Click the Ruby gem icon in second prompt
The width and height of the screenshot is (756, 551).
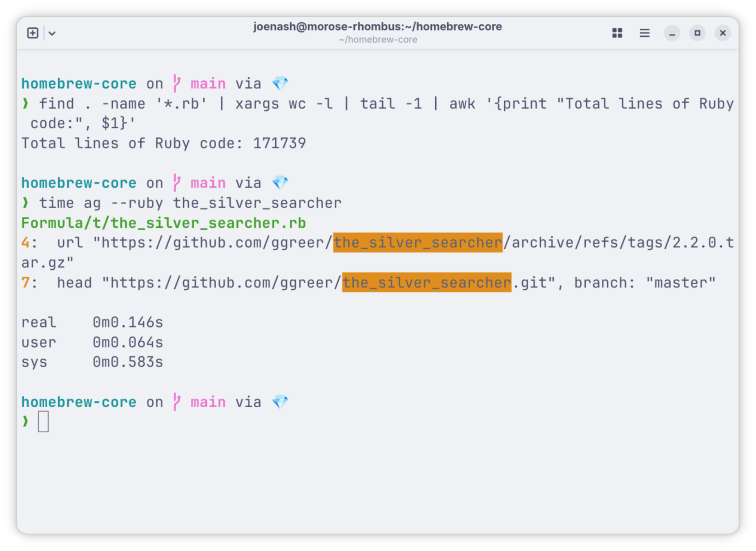(x=280, y=183)
